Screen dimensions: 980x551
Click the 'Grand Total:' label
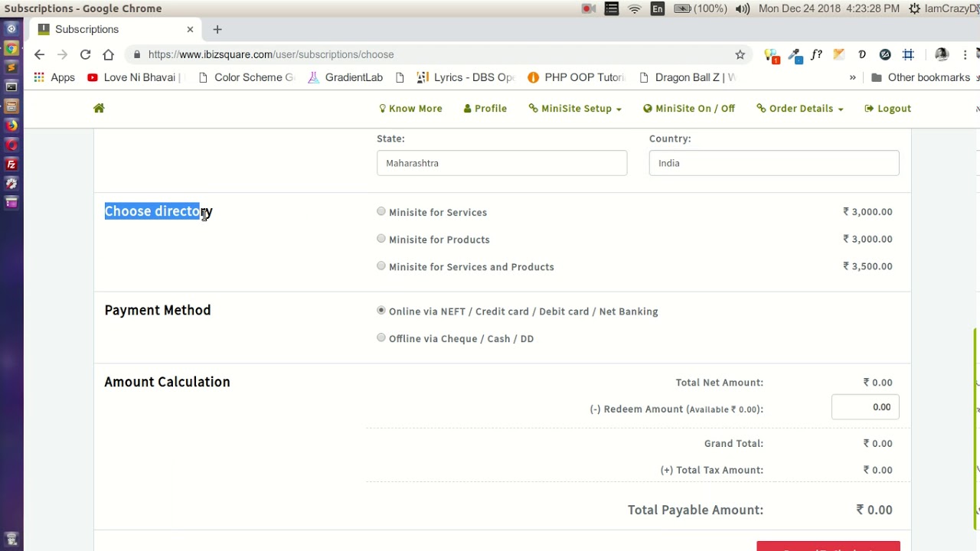tap(733, 443)
